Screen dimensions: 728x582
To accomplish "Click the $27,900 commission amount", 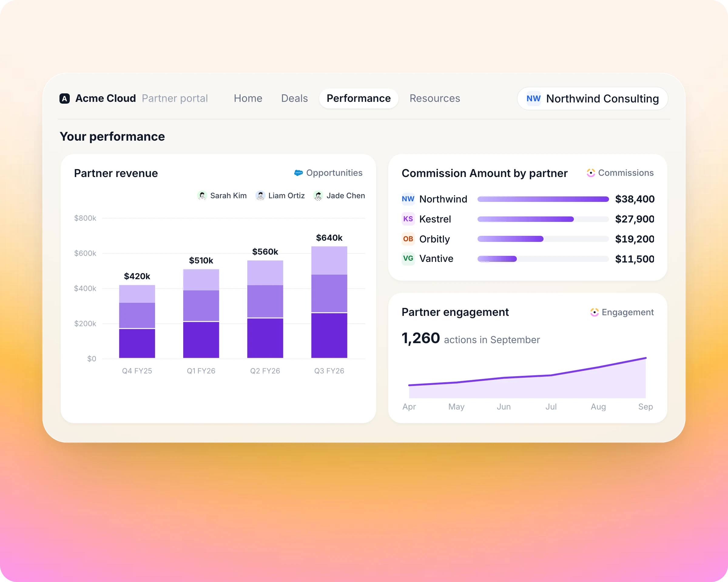I will click(x=635, y=219).
